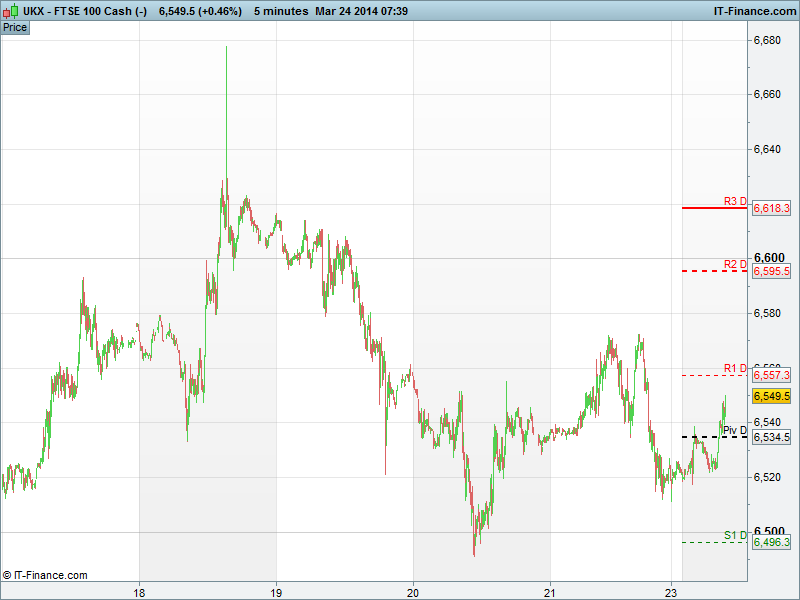
Task: Click the 6,680 level on price axis
Action: tap(767, 41)
